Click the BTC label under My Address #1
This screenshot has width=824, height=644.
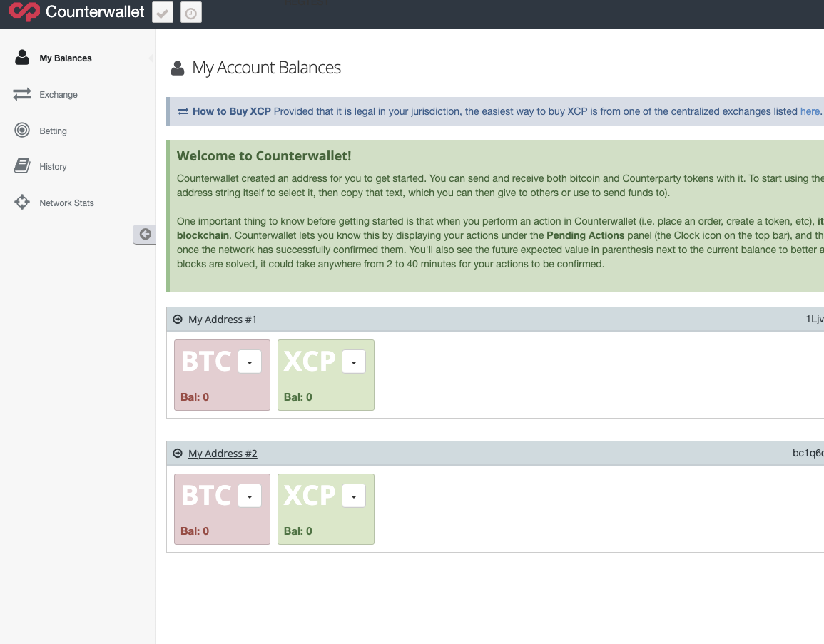(206, 362)
